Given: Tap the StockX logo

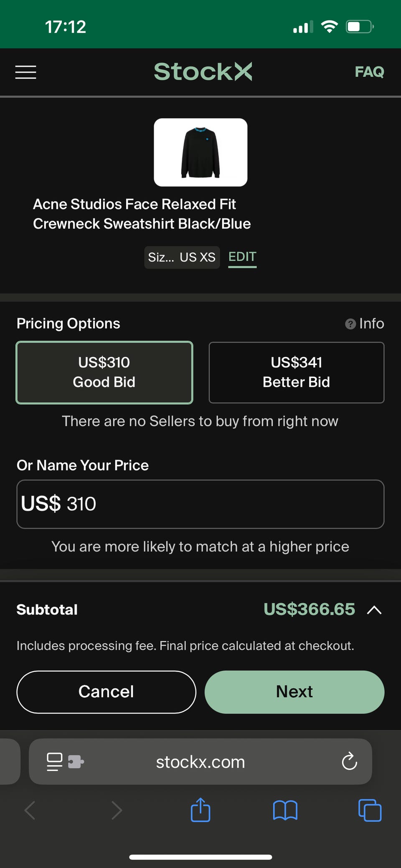Looking at the screenshot, I should (203, 71).
